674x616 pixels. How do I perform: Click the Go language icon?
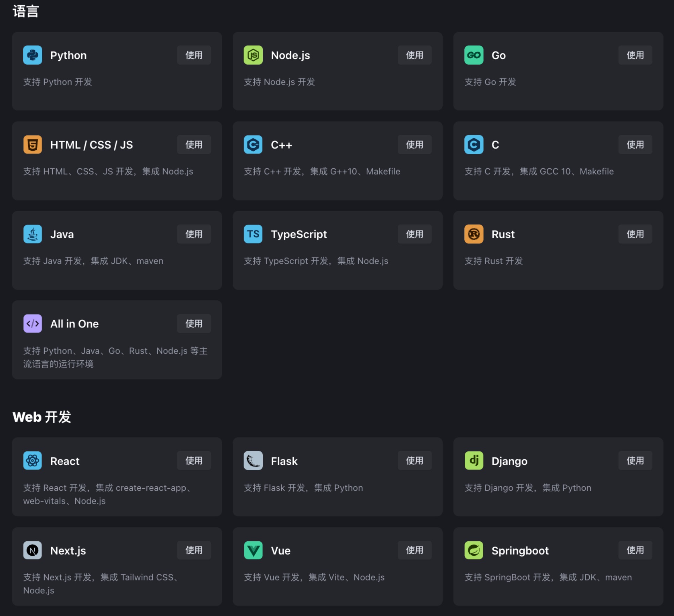click(473, 55)
